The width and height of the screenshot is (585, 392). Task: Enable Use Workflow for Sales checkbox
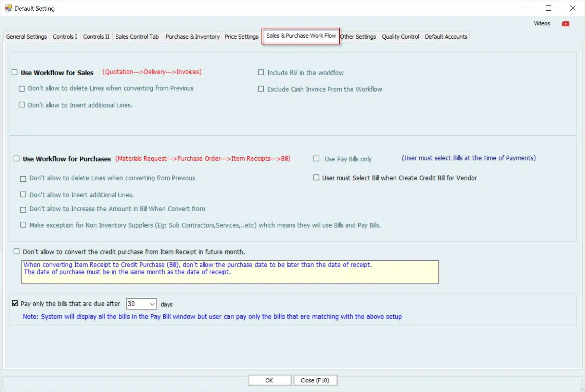pos(14,73)
